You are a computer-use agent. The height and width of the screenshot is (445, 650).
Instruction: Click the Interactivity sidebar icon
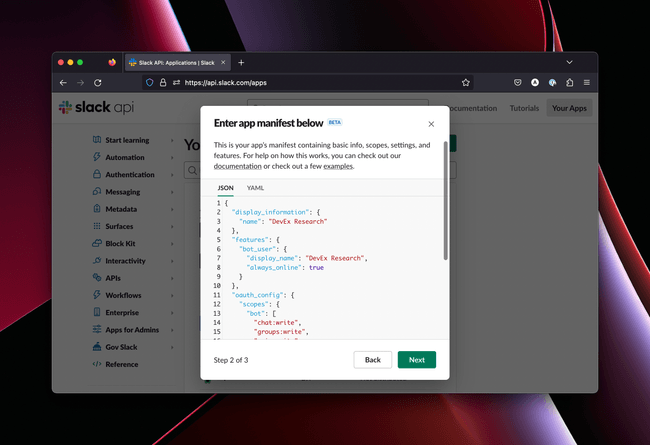click(97, 260)
